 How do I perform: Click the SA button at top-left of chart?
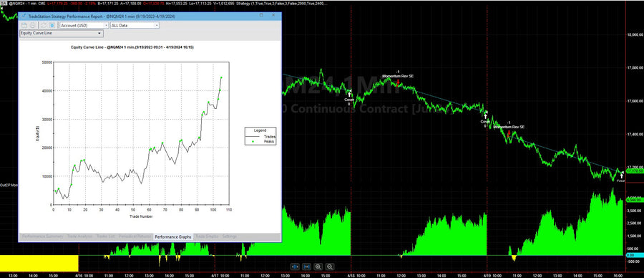4,4
